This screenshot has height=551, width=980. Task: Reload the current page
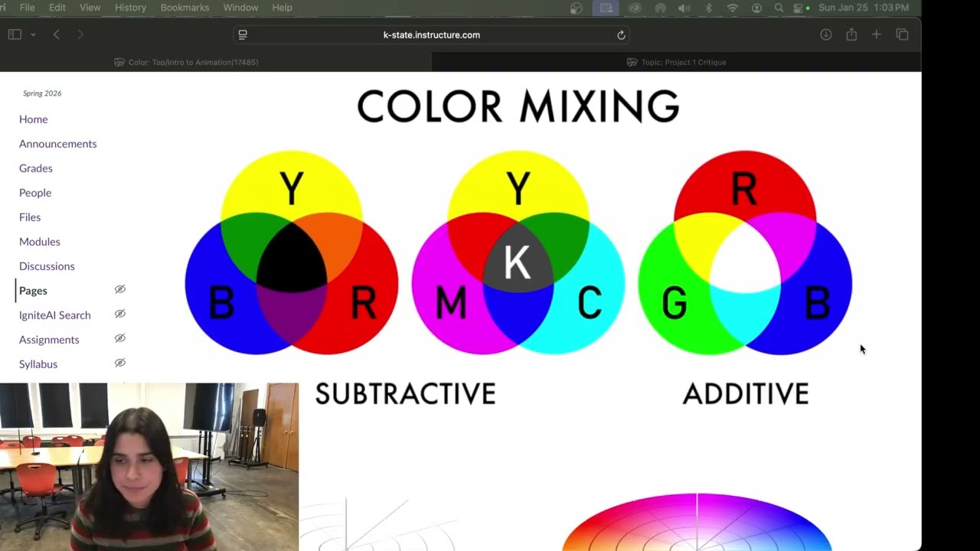click(x=621, y=34)
